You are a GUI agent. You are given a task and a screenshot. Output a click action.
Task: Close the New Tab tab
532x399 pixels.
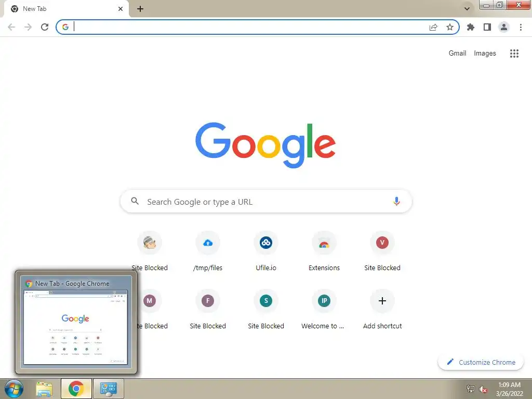point(121,9)
